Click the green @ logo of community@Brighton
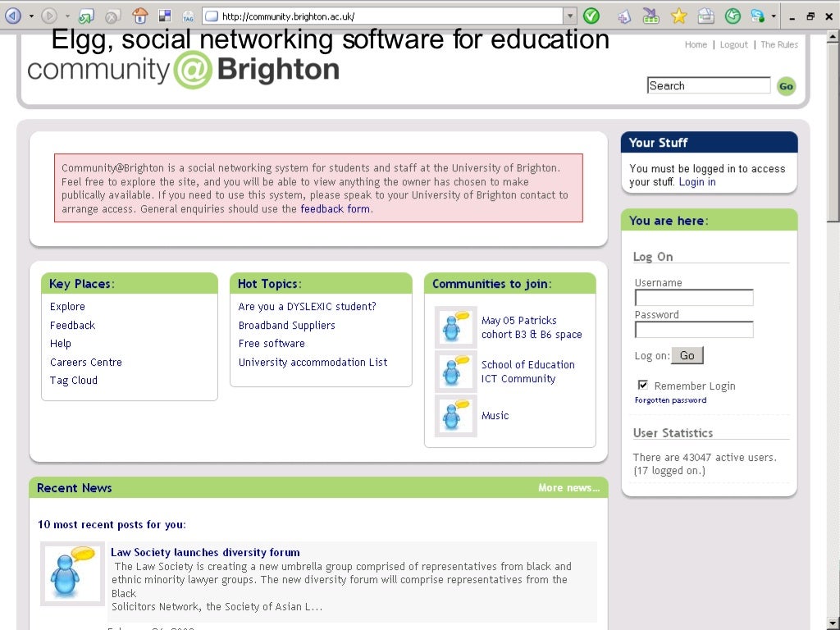This screenshot has height=630, width=840. pos(193,70)
